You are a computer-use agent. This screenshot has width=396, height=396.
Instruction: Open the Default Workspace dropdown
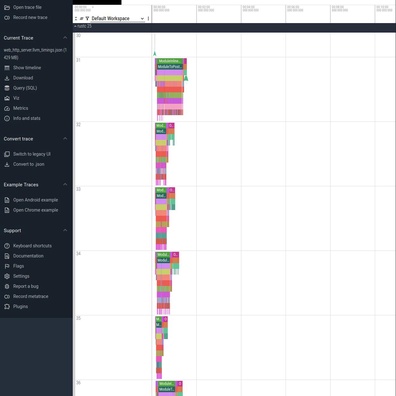pyautogui.click(x=118, y=19)
